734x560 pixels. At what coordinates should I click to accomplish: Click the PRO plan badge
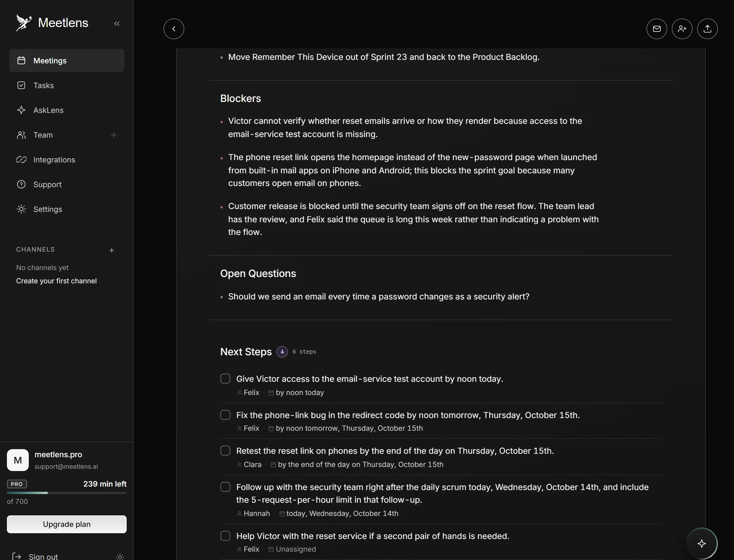pyautogui.click(x=17, y=484)
